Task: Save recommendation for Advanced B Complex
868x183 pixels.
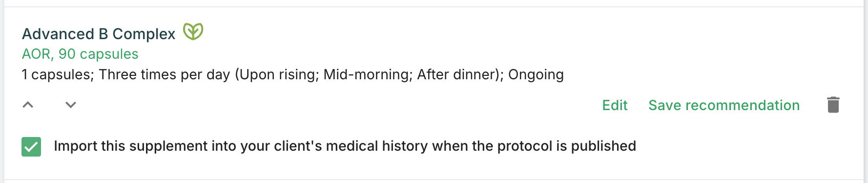Action: tap(724, 105)
